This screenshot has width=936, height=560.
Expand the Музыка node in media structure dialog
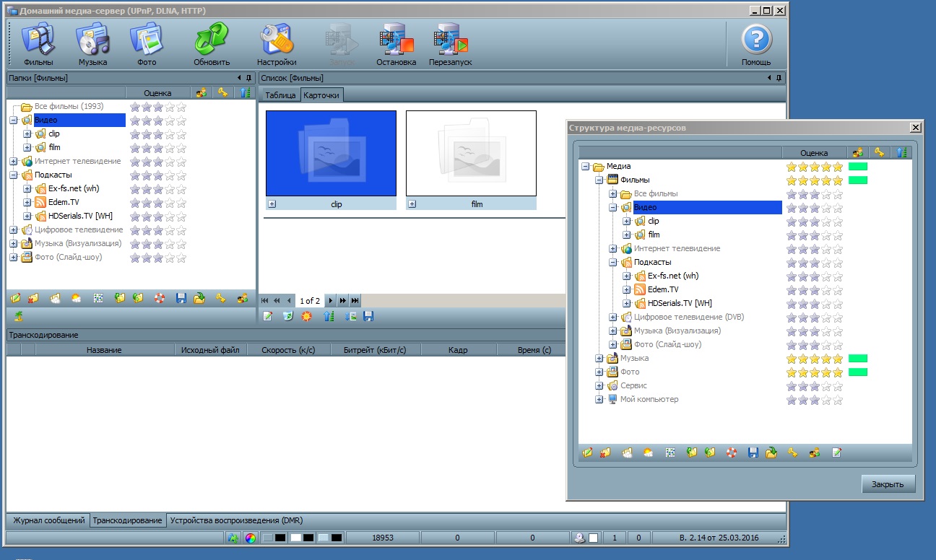pos(599,359)
